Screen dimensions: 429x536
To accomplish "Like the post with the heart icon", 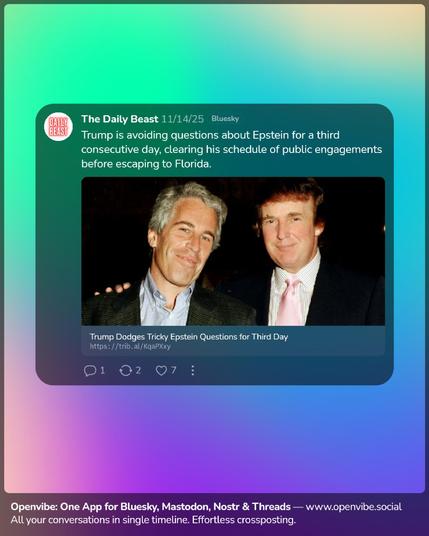I will [161, 371].
